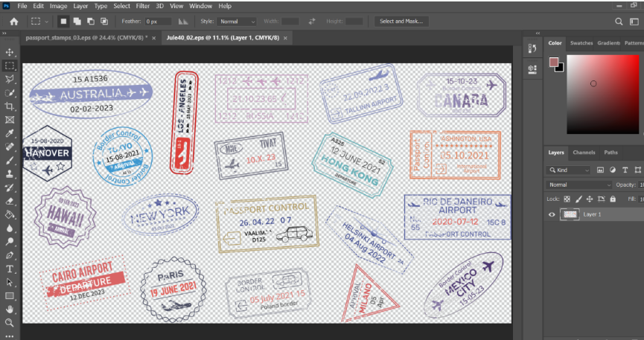The image size is (644, 340).
Task: Switch to the Channels tab
Action: (x=584, y=153)
